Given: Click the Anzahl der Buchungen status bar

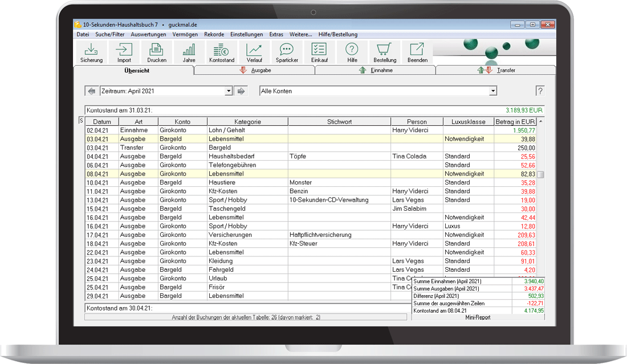Looking at the screenshot, I should coord(246,317).
